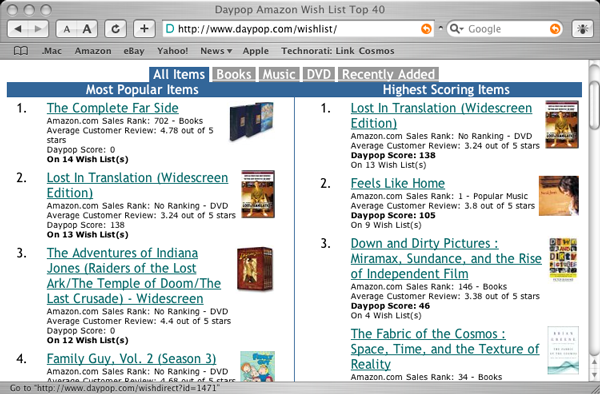The width and height of the screenshot is (600, 394).
Task: Add a bookmark with the plus button
Action: [144, 29]
